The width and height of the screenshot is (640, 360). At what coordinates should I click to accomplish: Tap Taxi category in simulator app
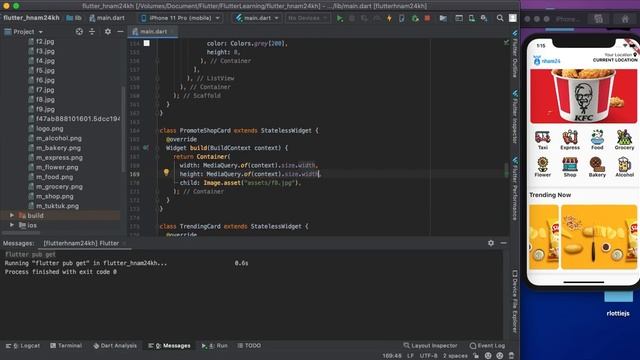point(542,140)
